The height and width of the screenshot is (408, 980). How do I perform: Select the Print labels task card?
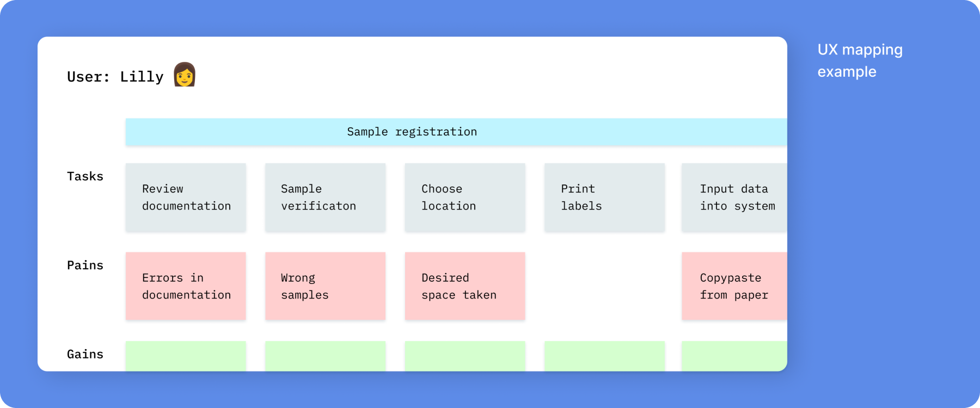click(x=604, y=197)
